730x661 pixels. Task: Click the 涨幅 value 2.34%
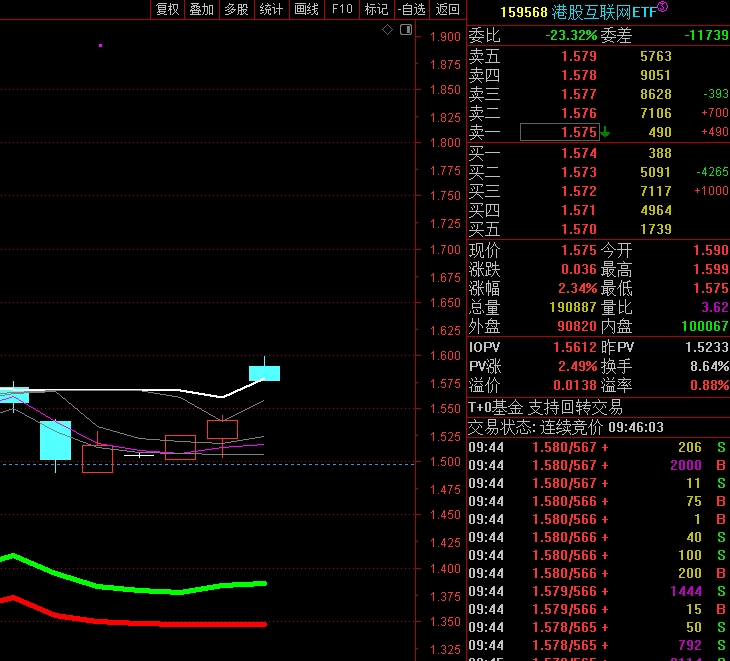pyautogui.click(x=577, y=289)
